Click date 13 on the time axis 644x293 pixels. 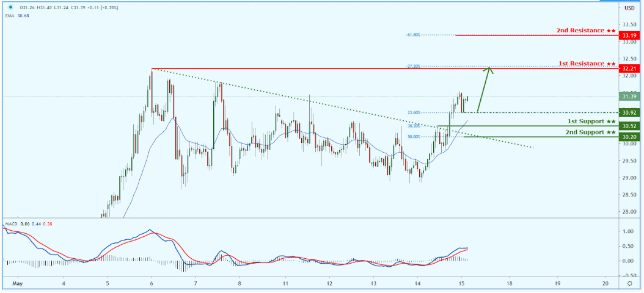coord(373,284)
